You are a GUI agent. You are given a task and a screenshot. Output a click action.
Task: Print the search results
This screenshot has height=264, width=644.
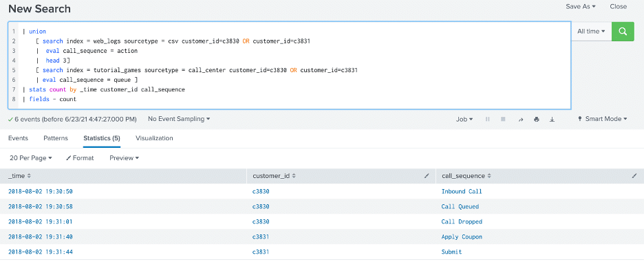tap(537, 119)
